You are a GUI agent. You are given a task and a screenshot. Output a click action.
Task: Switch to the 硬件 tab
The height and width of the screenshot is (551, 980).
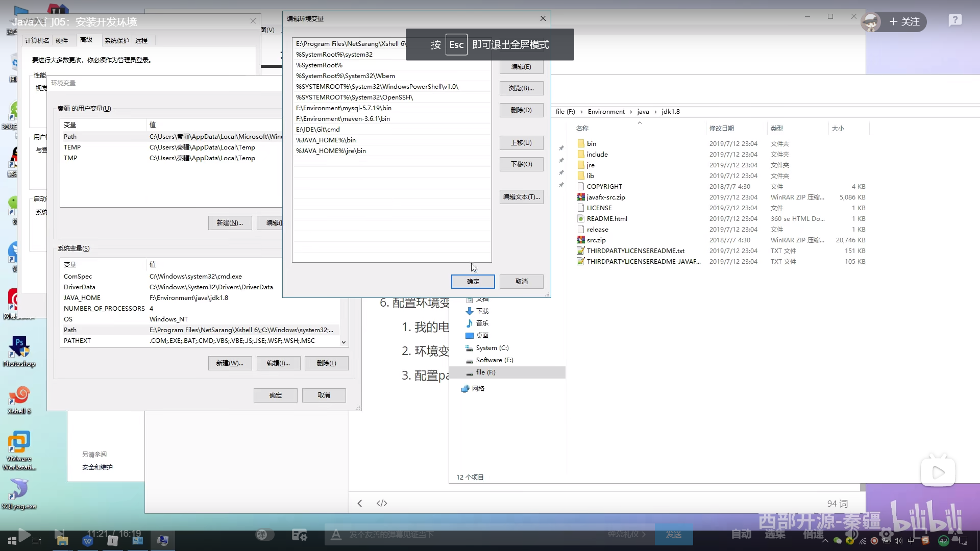click(62, 41)
